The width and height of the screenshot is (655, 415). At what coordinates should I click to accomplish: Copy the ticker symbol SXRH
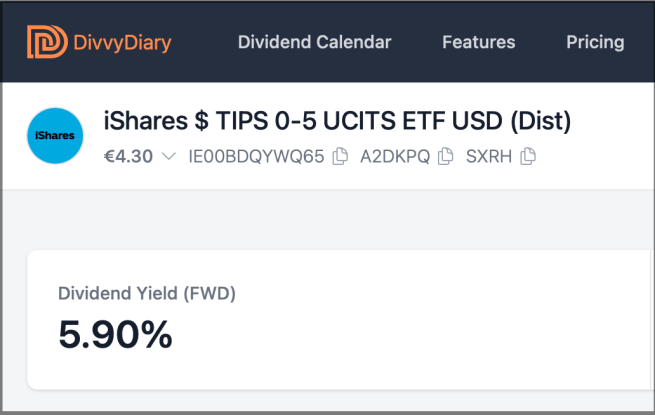(x=528, y=156)
